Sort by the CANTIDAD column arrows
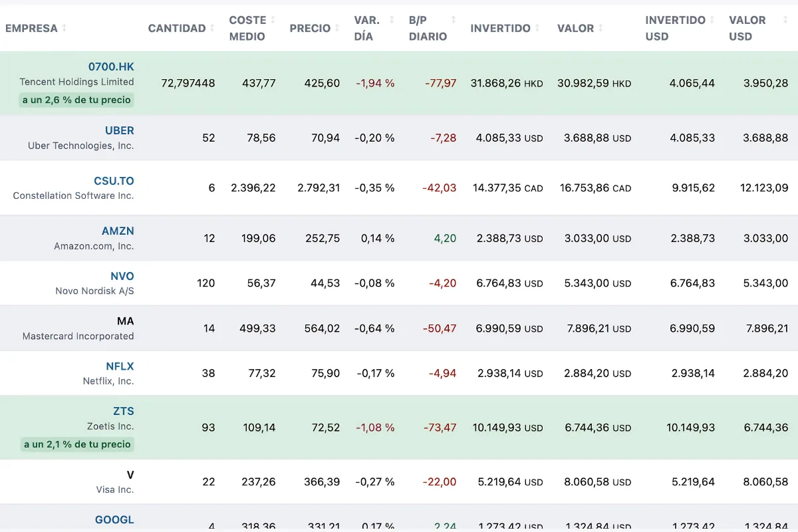This screenshot has height=532, width=798. click(x=212, y=28)
